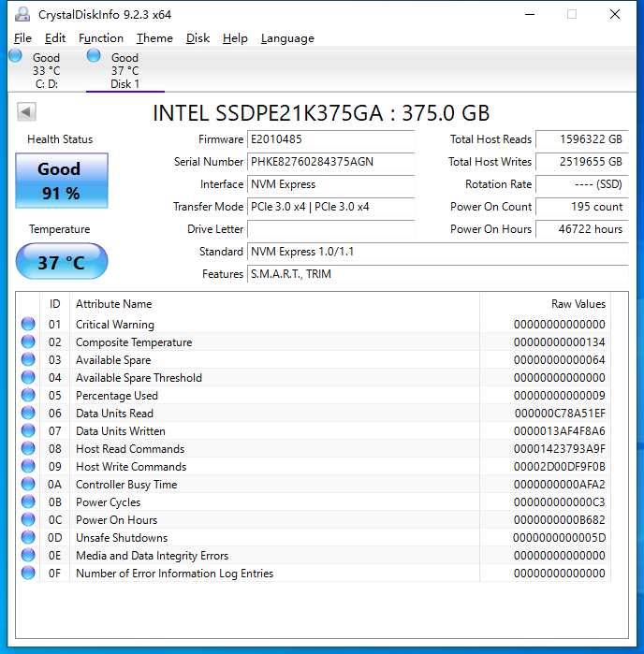Screen dimensions: 644x654
Task: Click Power On Count value 195 count
Action: pyautogui.click(x=582, y=207)
